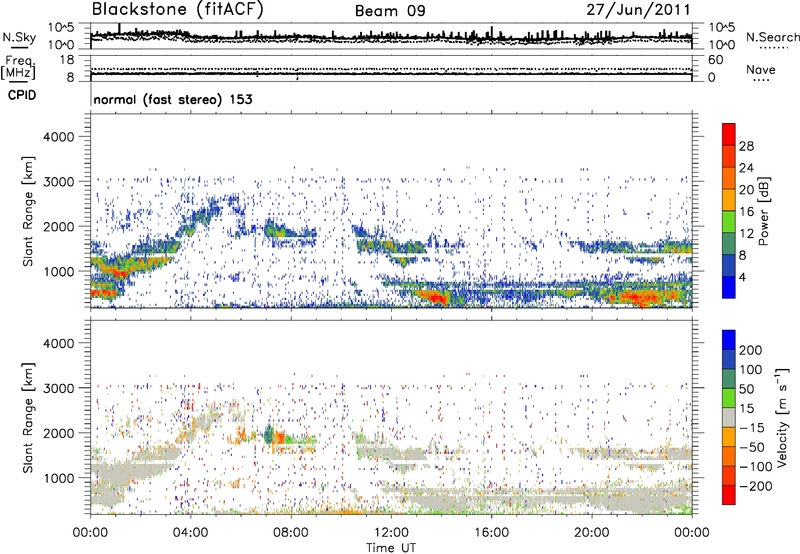This screenshot has height=554, width=800.
Task: Click the 10^0 tick beside N.Search
Action: point(721,45)
